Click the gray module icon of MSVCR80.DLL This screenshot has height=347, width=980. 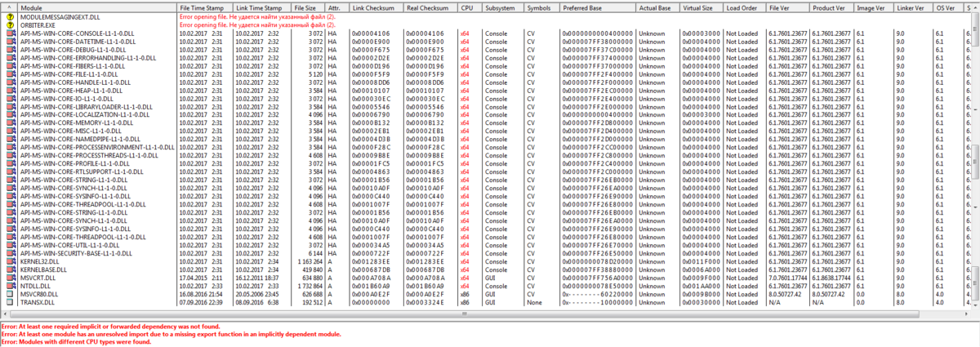(11, 294)
